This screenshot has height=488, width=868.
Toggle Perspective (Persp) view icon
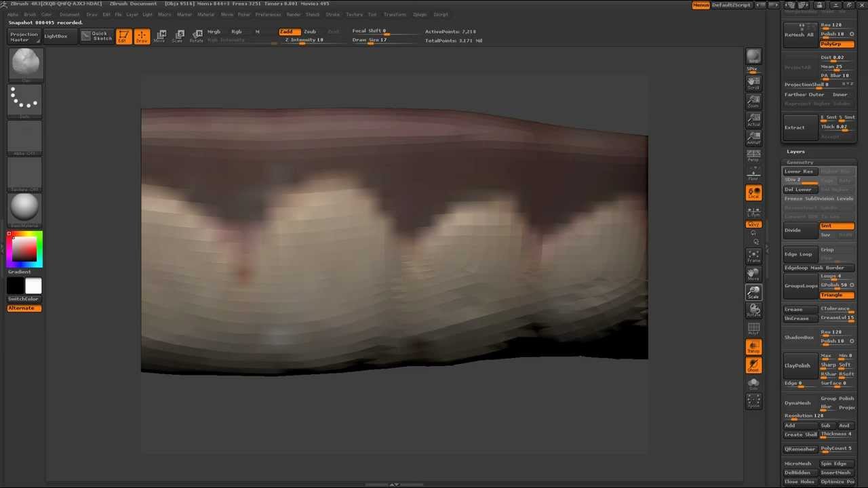click(x=753, y=156)
